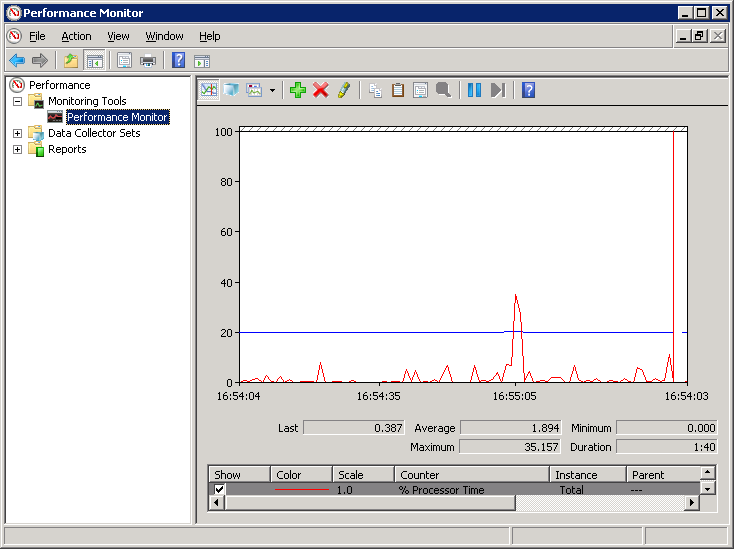Expand the Reports node

[17, 149]
